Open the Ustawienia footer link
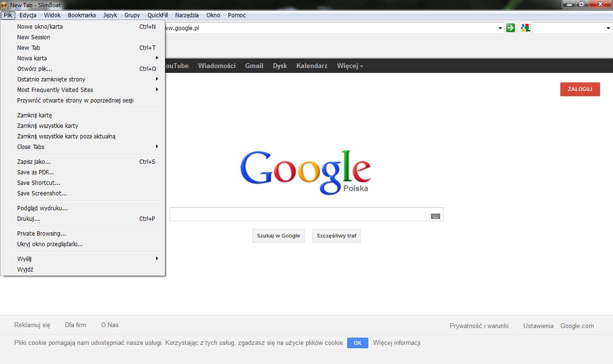The width and height of the screenshot is (613, 364). [538, 326]
